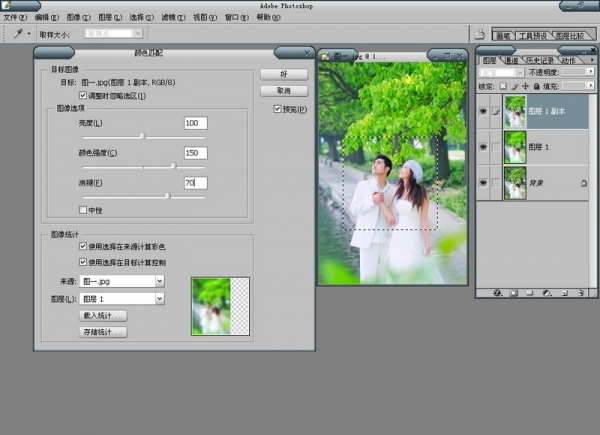The height and width of the screenshot is (435, 600).
Task: Open the 窗口 menu
Action: pos(237,17)
